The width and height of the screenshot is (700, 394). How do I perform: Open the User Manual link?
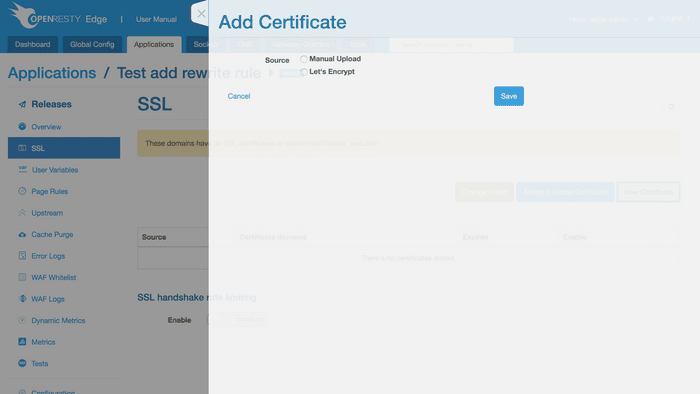click(156, 19)
